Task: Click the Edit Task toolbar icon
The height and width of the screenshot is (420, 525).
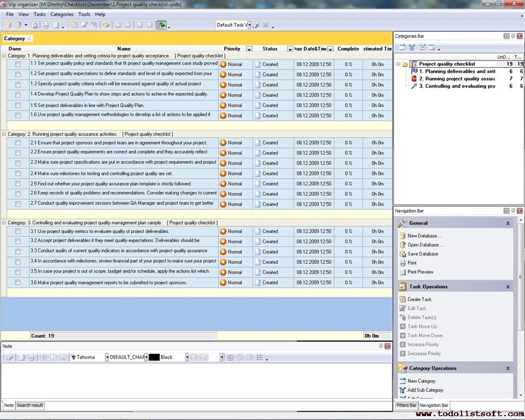Action: tap(84, 25)
